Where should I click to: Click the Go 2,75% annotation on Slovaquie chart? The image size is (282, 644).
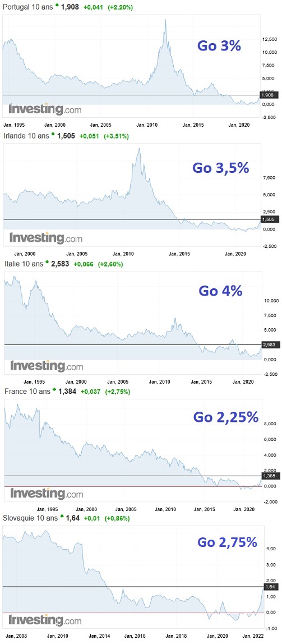point(227,542)
